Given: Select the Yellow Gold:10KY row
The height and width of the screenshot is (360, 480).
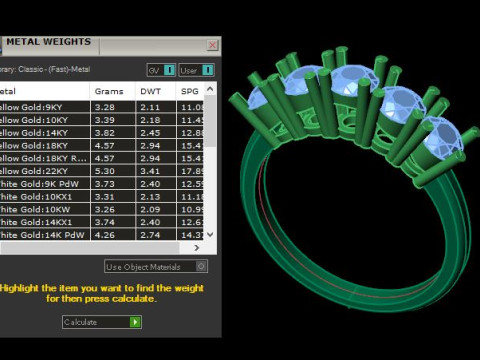Looking at the screenshot, I should 102,120.
